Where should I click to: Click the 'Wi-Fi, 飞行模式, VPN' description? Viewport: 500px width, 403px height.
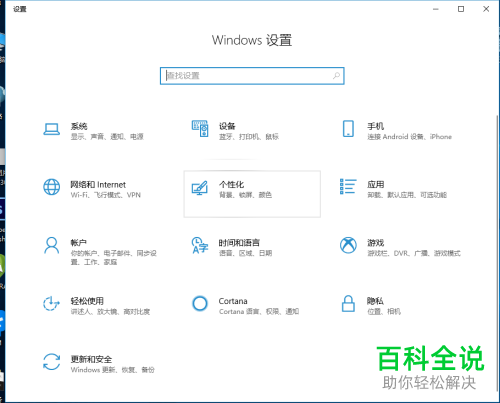click(106, 195)
